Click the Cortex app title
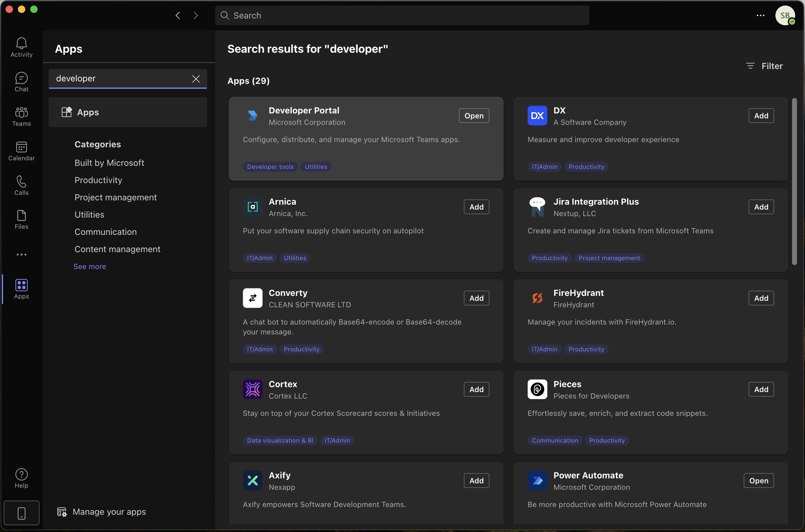The height and width of the screenshot is (532, 805). [283, 384]
